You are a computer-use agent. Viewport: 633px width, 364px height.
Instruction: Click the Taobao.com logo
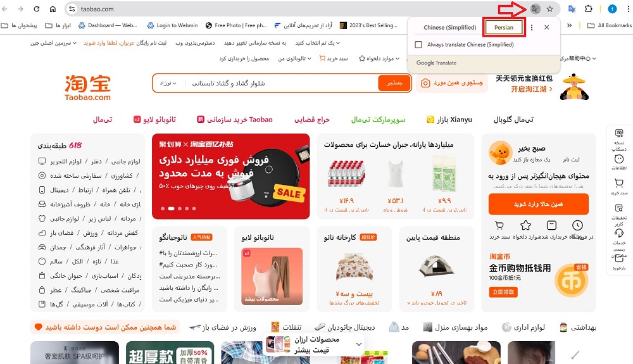87,87
